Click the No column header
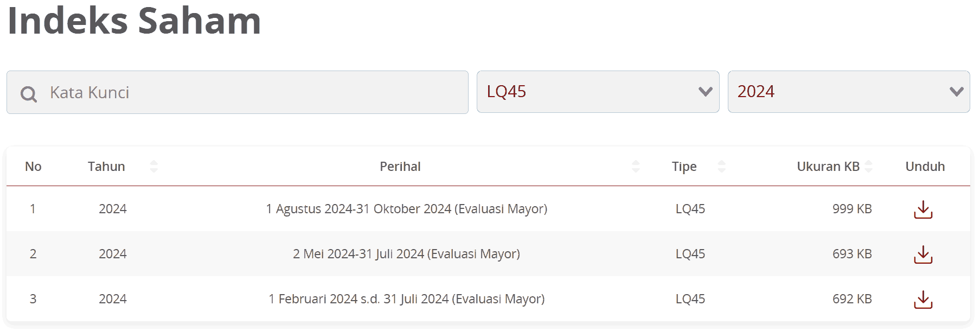980x331 pixels. (x=33, y=167)
